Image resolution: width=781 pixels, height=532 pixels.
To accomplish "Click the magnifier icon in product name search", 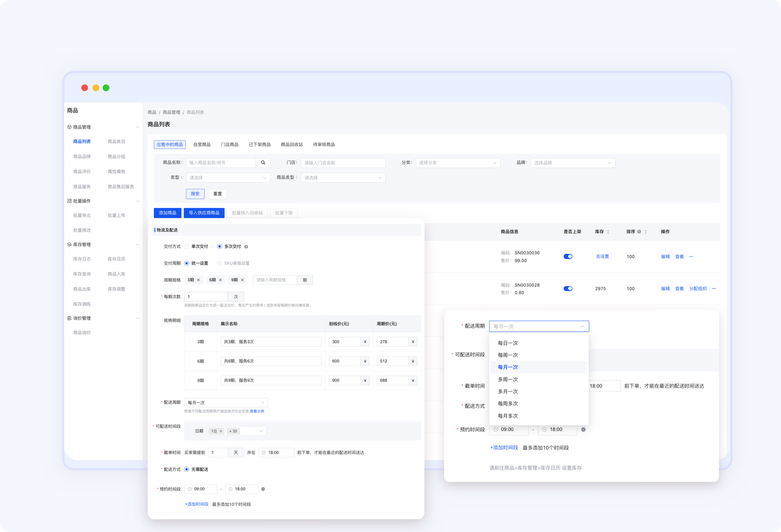I will pos(263,163).
